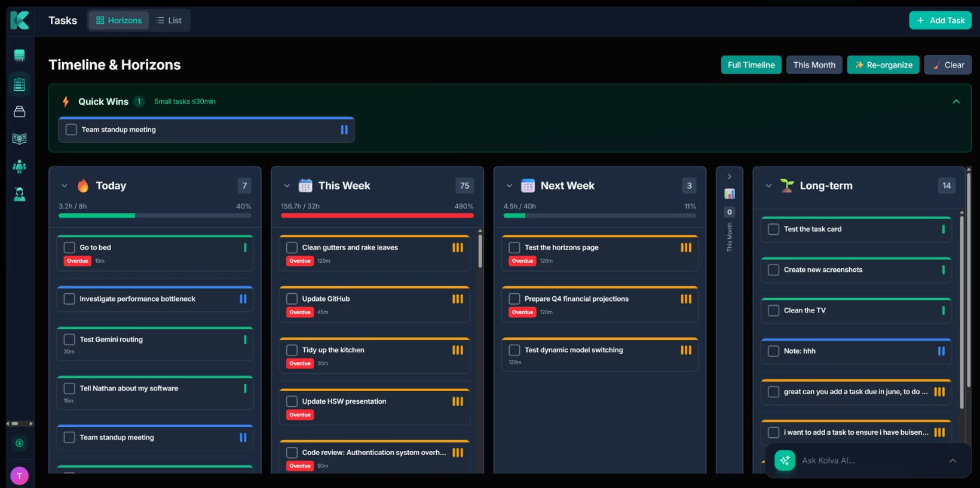
Task: Collapse the Today column
Action: point(65,186)
